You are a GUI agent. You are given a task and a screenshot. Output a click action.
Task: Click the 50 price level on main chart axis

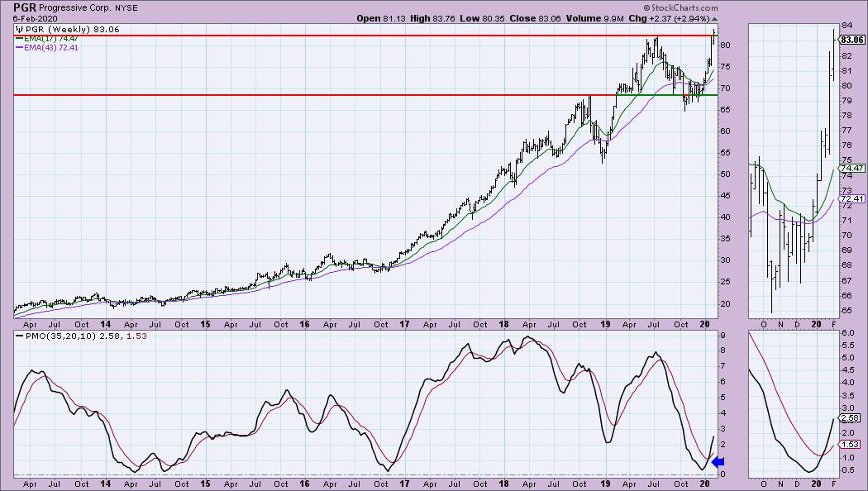click(725, 174)
